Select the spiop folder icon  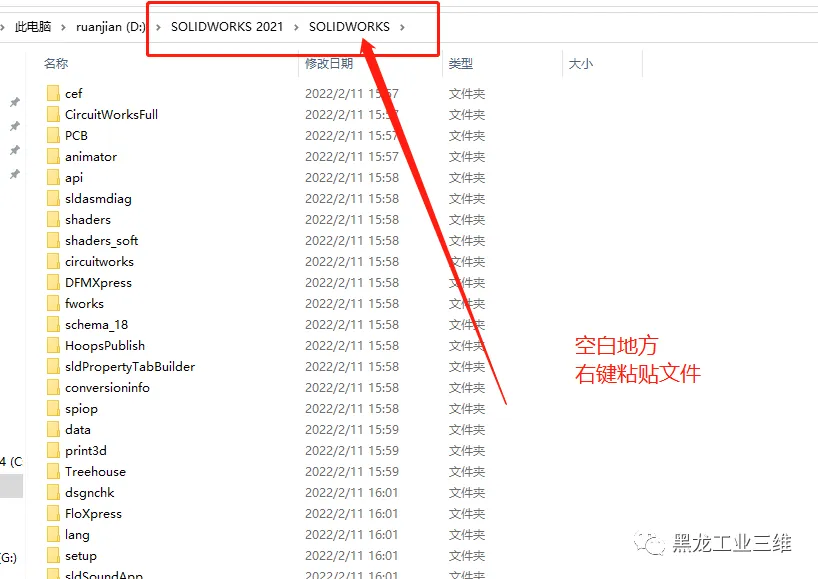53,408
